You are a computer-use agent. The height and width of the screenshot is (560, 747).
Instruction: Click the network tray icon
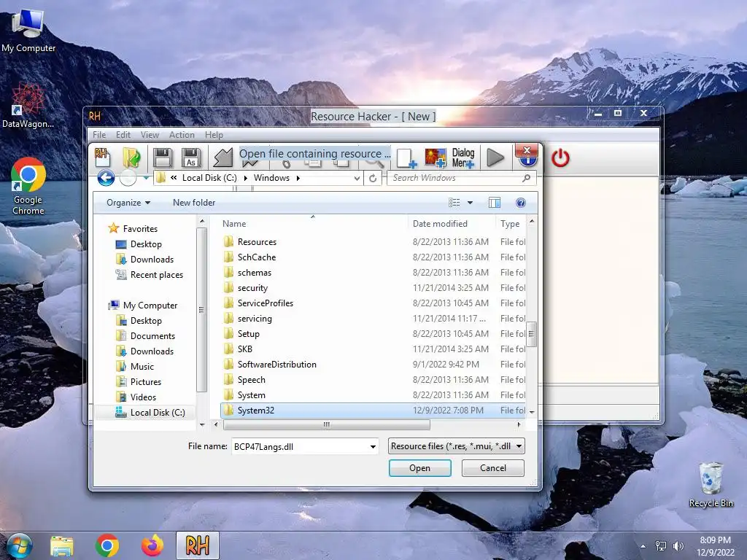tap(661, 546)
